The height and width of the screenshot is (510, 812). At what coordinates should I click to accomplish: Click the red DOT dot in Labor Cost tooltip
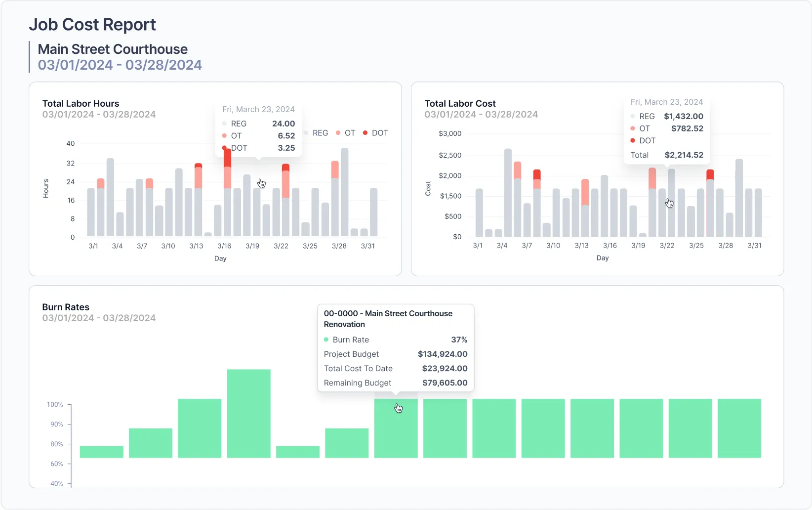[633, 140]
